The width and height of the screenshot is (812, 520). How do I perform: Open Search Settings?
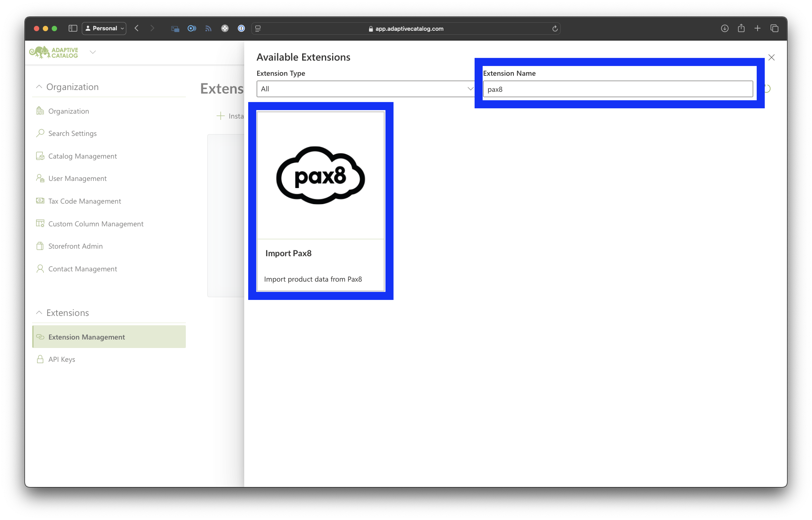tap(72, 133)
